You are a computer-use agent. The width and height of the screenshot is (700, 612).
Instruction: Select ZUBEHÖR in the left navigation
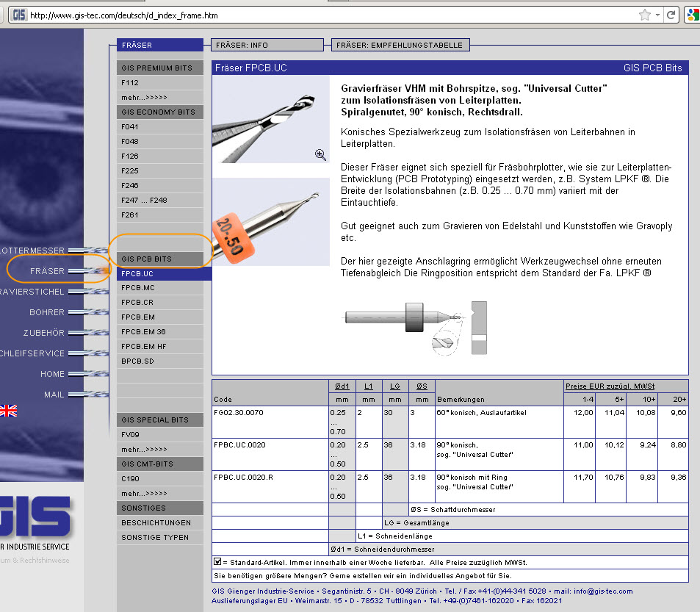[44, 333]
